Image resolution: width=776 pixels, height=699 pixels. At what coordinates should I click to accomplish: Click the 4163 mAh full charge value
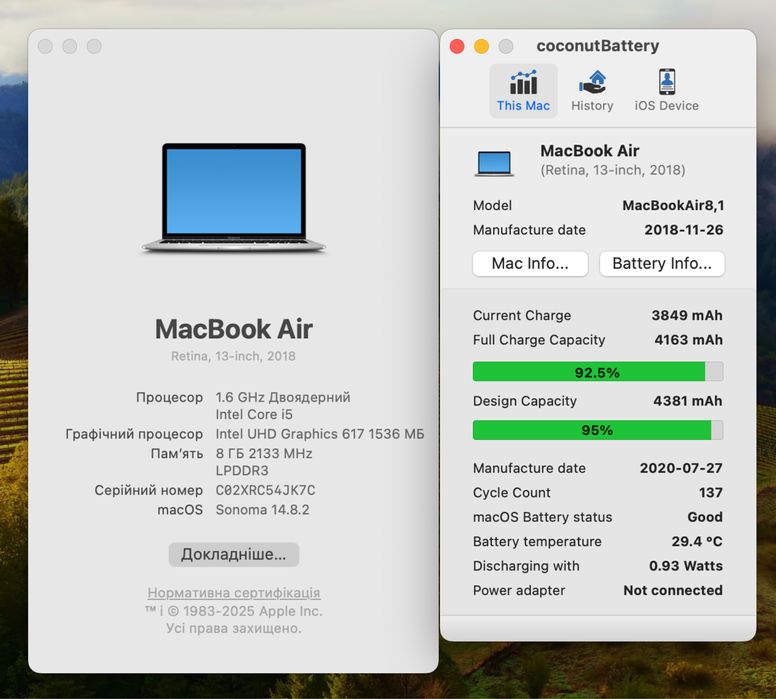[688, 340]
